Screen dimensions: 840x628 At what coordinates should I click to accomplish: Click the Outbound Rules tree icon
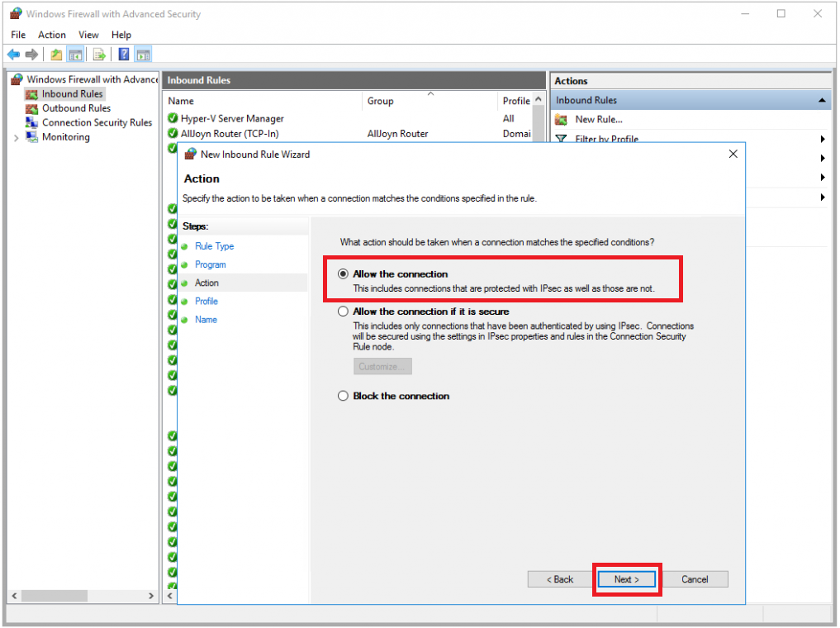[x=31, y=108]
